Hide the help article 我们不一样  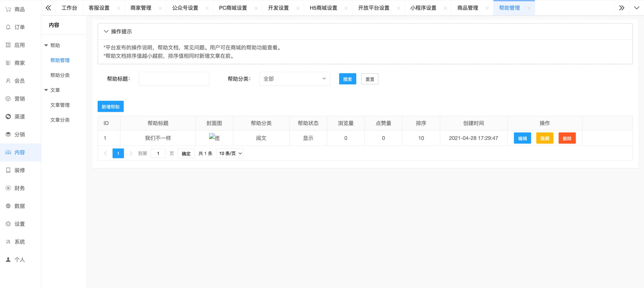[x=545, y=138]
